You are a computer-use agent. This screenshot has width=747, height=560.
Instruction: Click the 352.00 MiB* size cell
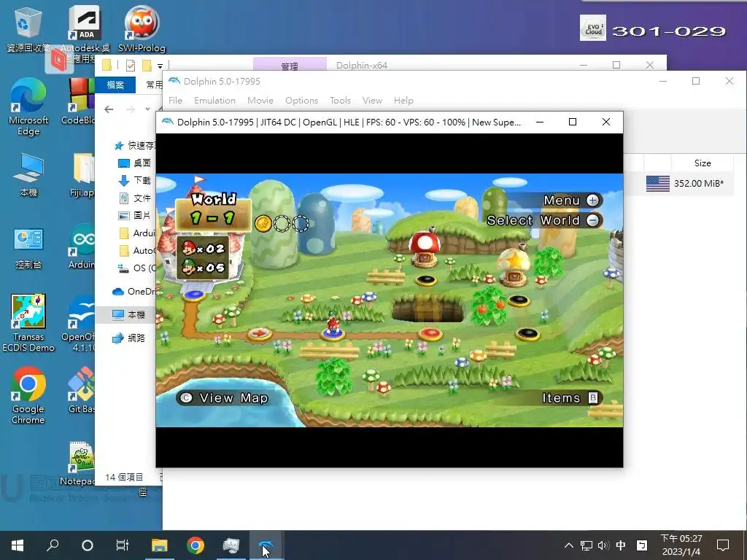(698, 183)
